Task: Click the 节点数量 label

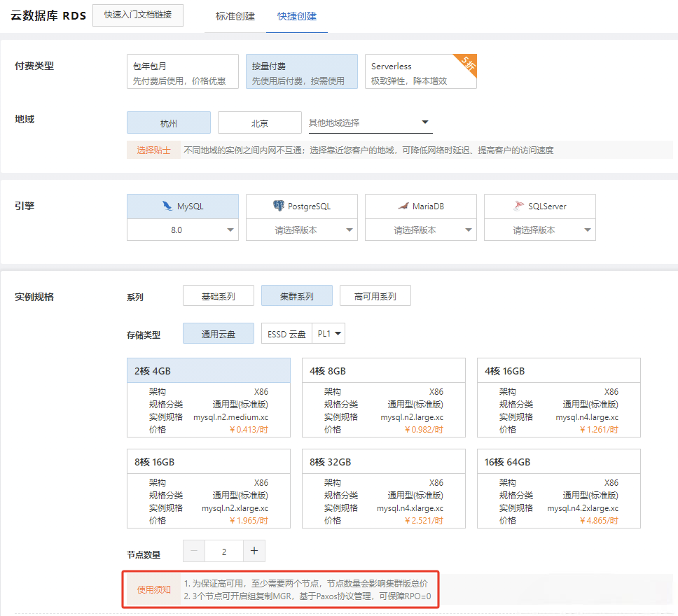Action: pos(144,554)
